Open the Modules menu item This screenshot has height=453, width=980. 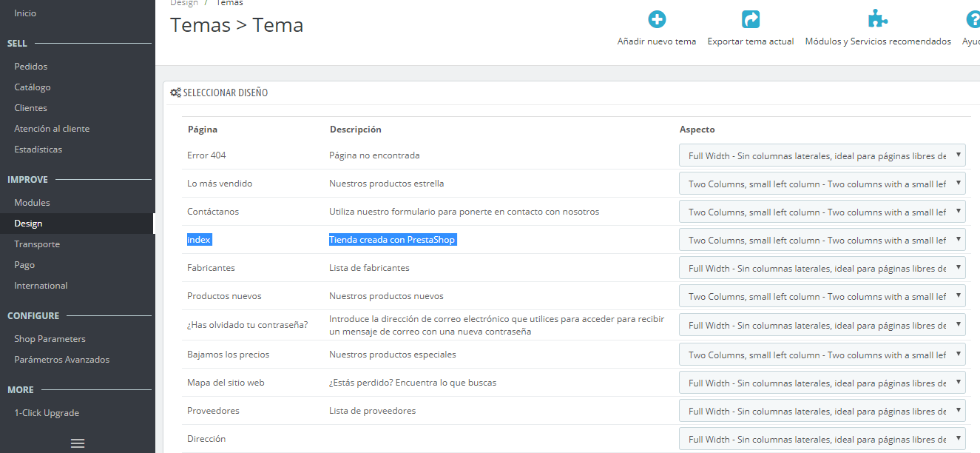[33, 203]
